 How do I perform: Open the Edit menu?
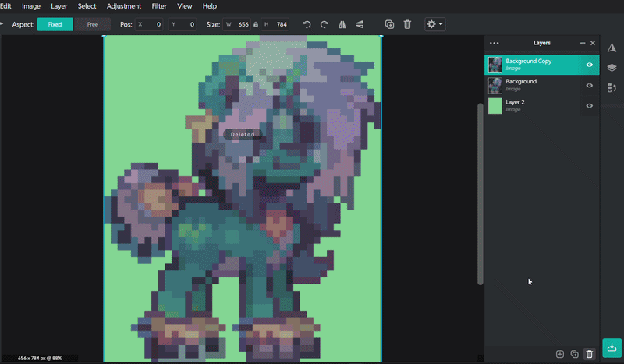tap(5, 6)
